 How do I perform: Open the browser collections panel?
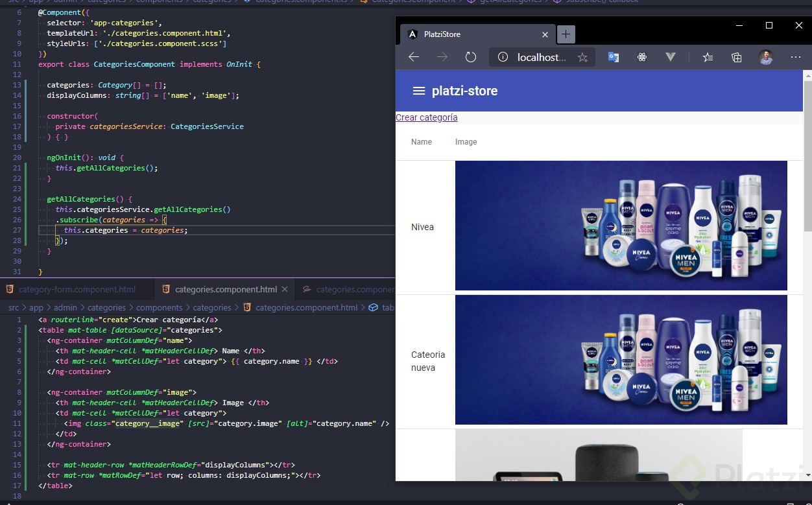(737, 57)
